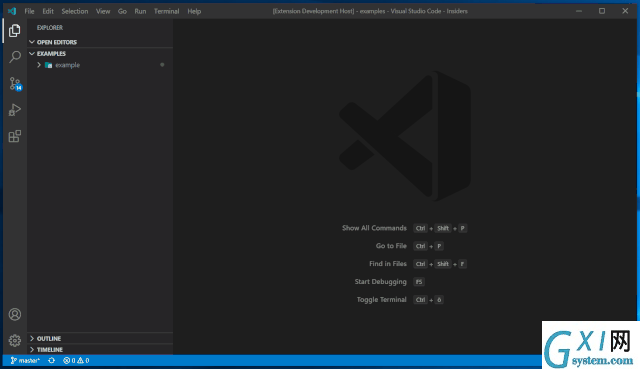The width and height of the screenshot is (640, 369).
Task: Click the Find in Files label
Action: [388, 264]
